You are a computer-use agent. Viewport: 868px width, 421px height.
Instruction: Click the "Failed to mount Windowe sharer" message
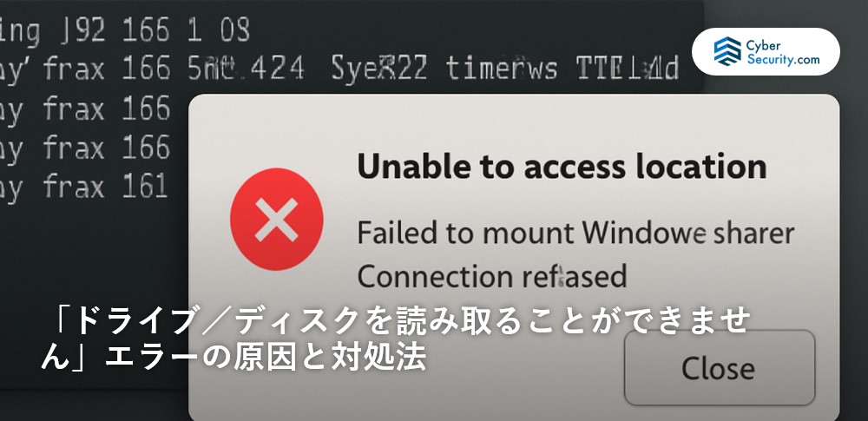click(x=575, y=233)
